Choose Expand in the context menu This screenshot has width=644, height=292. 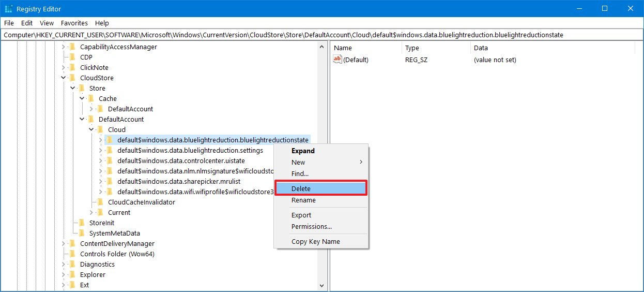tap(321, 151)
